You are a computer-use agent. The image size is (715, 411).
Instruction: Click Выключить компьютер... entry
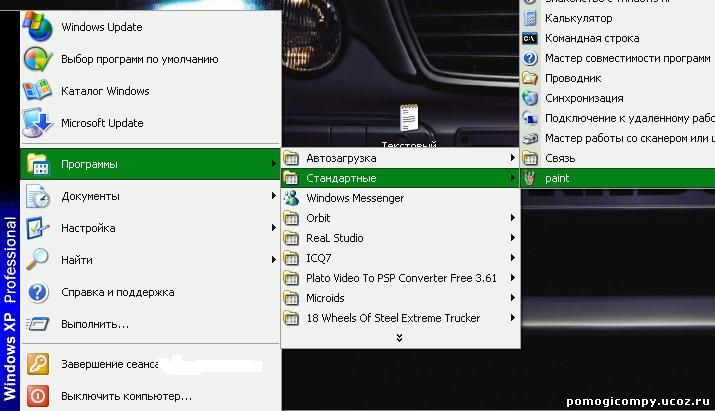click(150, 396)
